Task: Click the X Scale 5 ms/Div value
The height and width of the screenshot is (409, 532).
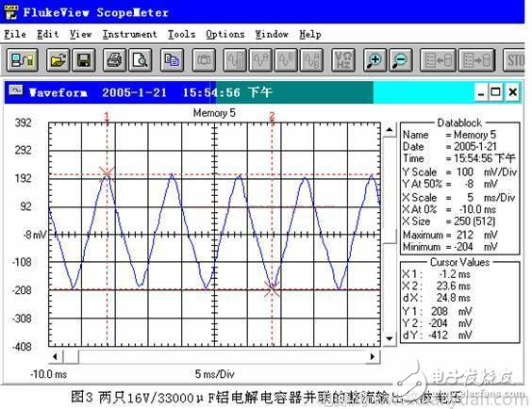Action: (490, 197)
